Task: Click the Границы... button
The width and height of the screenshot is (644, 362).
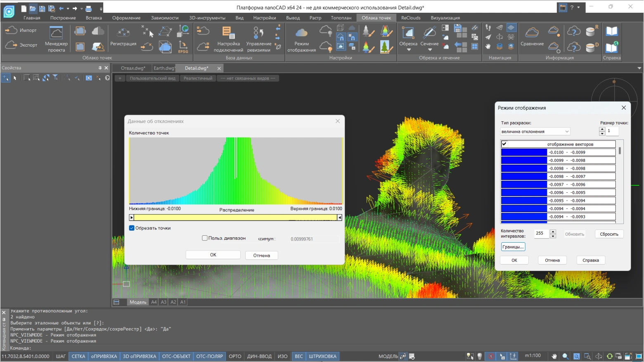Action: click(x=513, y=247)
